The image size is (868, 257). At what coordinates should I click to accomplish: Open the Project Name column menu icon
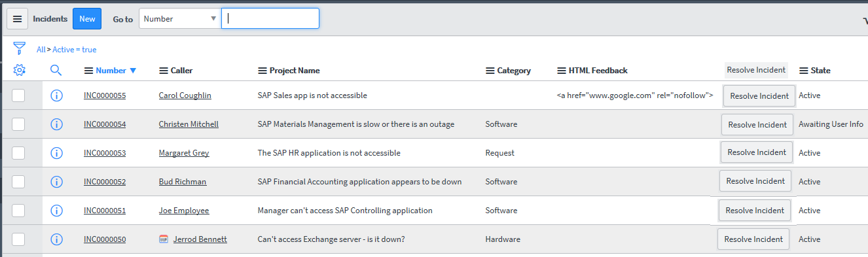262,71
